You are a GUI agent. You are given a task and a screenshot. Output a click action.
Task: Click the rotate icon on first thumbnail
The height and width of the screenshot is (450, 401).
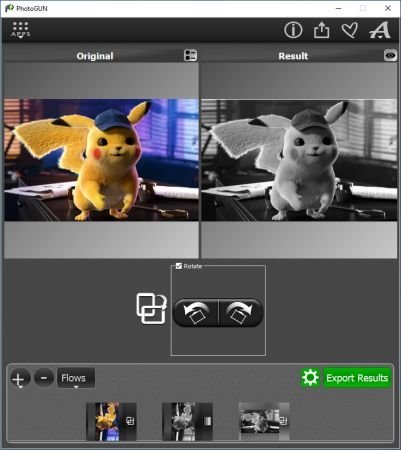coord(130,421)
